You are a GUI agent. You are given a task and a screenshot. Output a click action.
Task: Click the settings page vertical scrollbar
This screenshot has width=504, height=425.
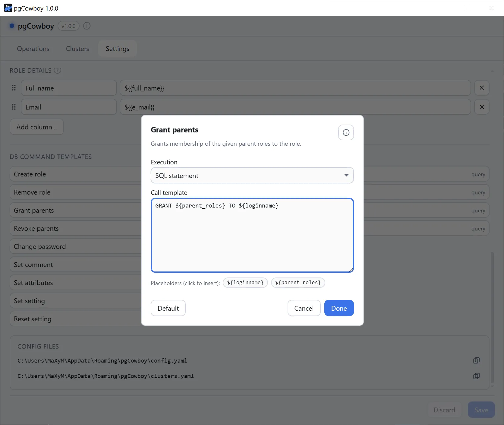point(492,317)
